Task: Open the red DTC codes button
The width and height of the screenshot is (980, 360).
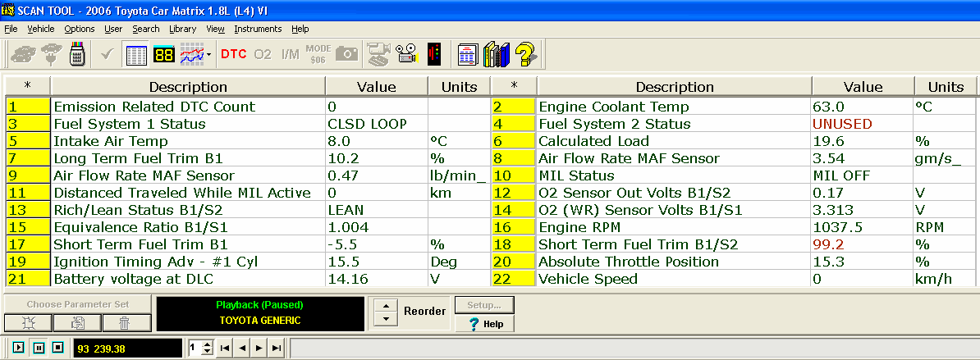Action: pos(234,54)
